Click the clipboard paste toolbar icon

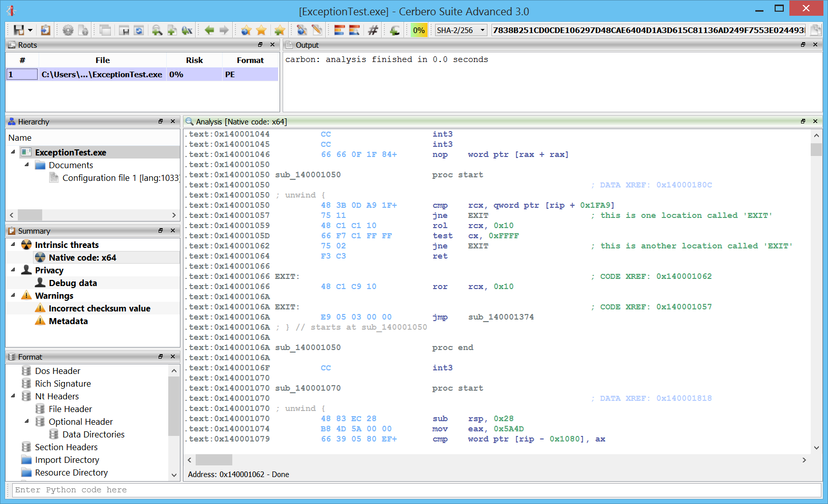tap(45, 30)
